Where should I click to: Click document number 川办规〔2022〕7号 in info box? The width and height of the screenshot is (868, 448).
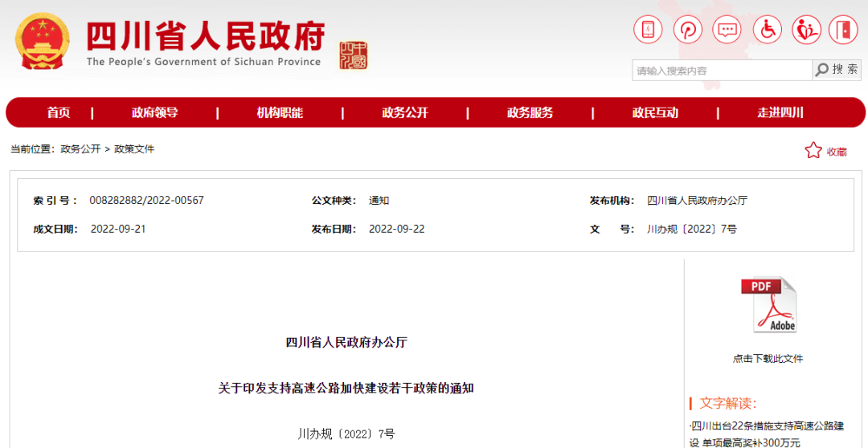[692, 229]
